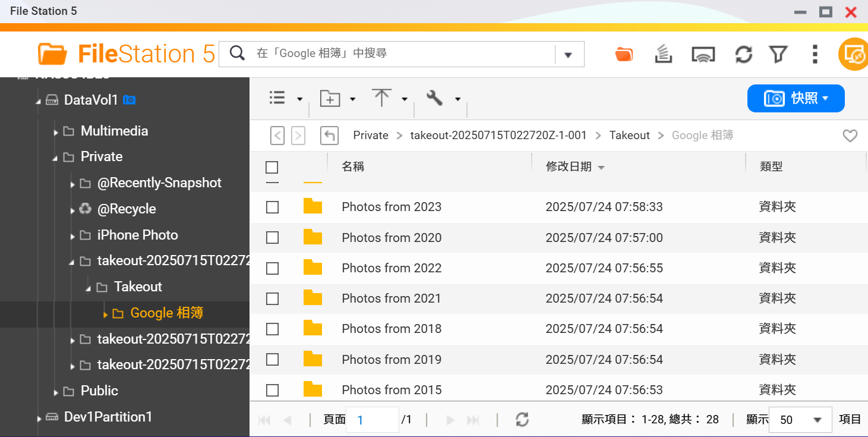868x437 pixels.
Task: Click the create folder icon
Action: (x=330, y=99)
